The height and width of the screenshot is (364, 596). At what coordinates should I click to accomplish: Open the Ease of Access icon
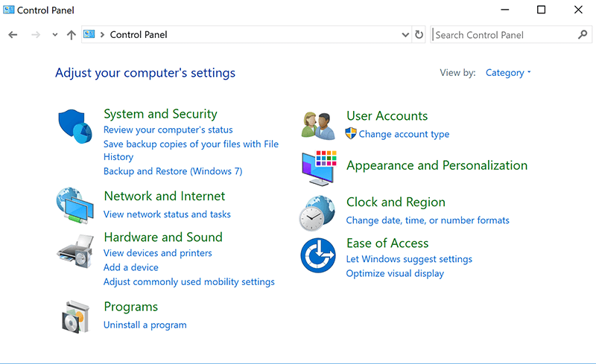pos(319,255)
